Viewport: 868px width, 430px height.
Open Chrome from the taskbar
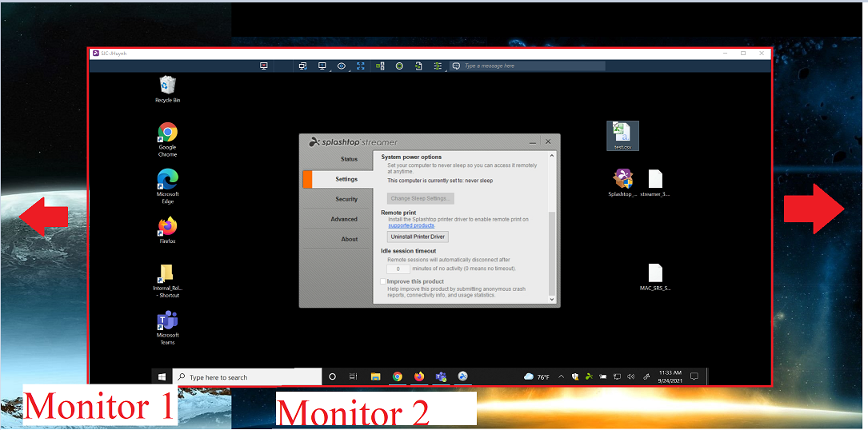[397, 377]
